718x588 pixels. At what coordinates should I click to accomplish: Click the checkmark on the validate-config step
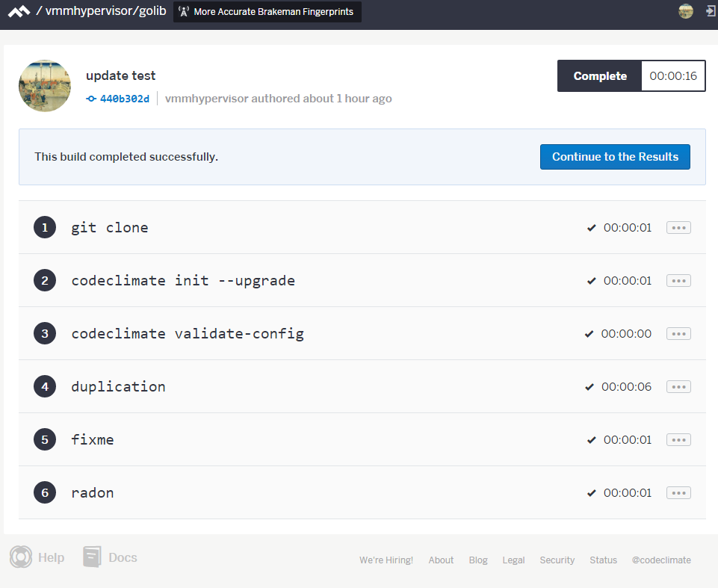tap(589, 334)
